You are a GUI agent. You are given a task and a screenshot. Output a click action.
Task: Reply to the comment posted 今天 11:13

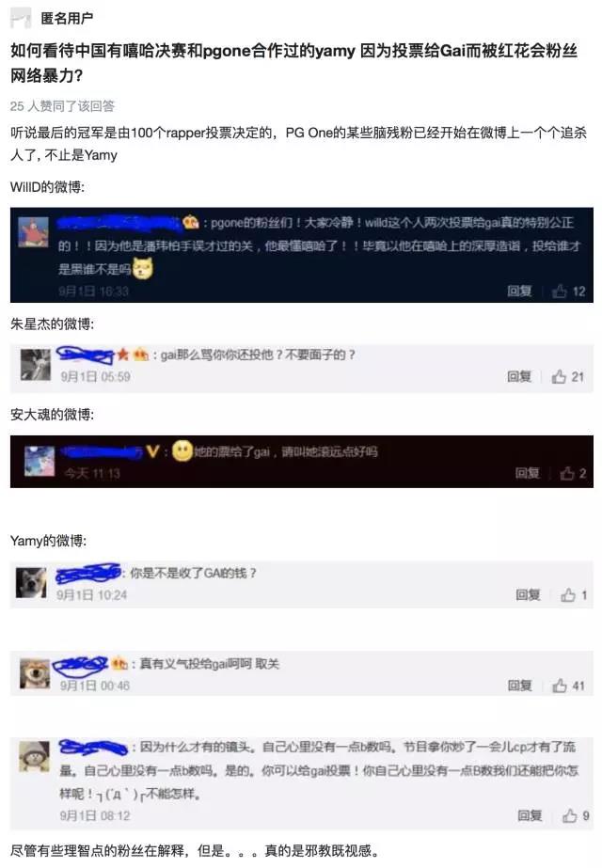pos(528,473)
